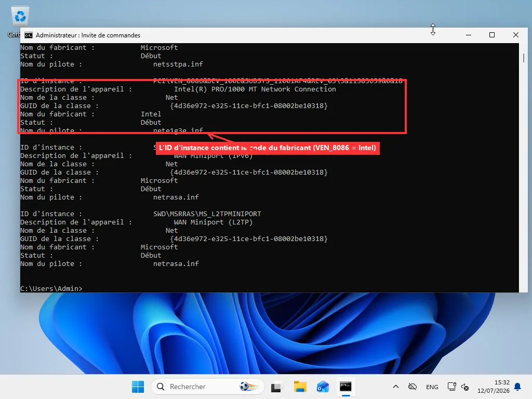Click at the C:\Users\Admin> prompt line
This screenshot has width=532, height=399.
[51, 288]
